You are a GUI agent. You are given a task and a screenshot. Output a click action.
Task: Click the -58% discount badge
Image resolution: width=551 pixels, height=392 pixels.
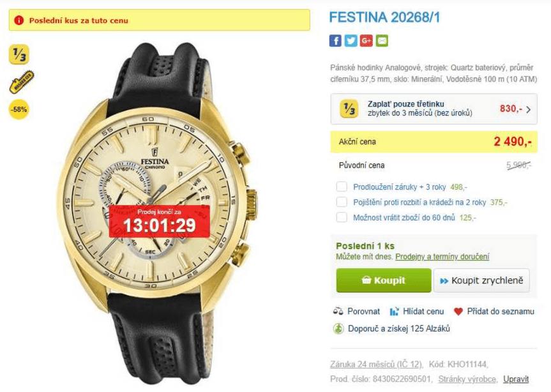[x=18, y=109]
